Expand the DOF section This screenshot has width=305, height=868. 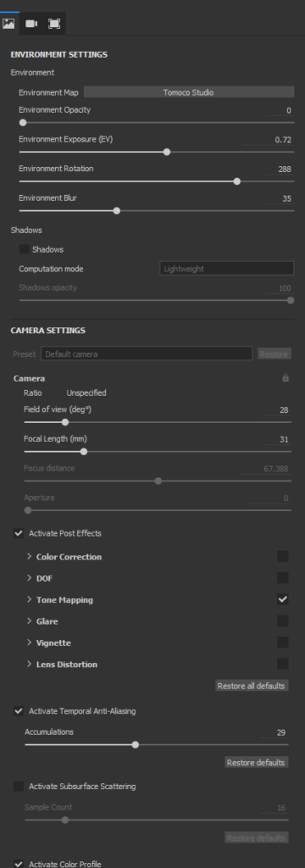(x=30, y=578)
